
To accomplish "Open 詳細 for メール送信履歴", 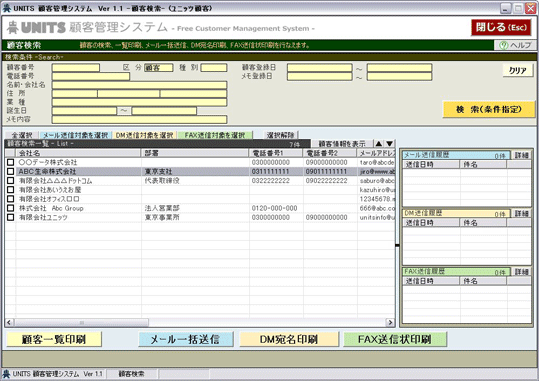I will point(521,155).
